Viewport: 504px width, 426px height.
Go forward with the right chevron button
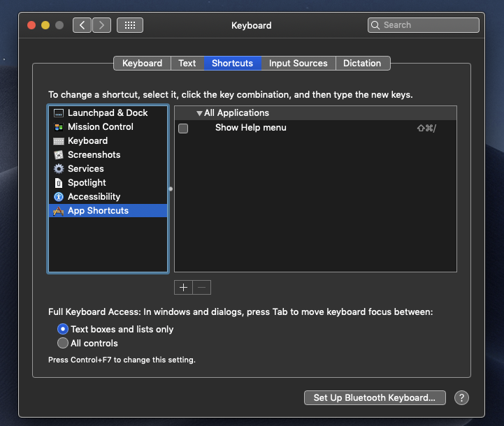coord(101,25)
